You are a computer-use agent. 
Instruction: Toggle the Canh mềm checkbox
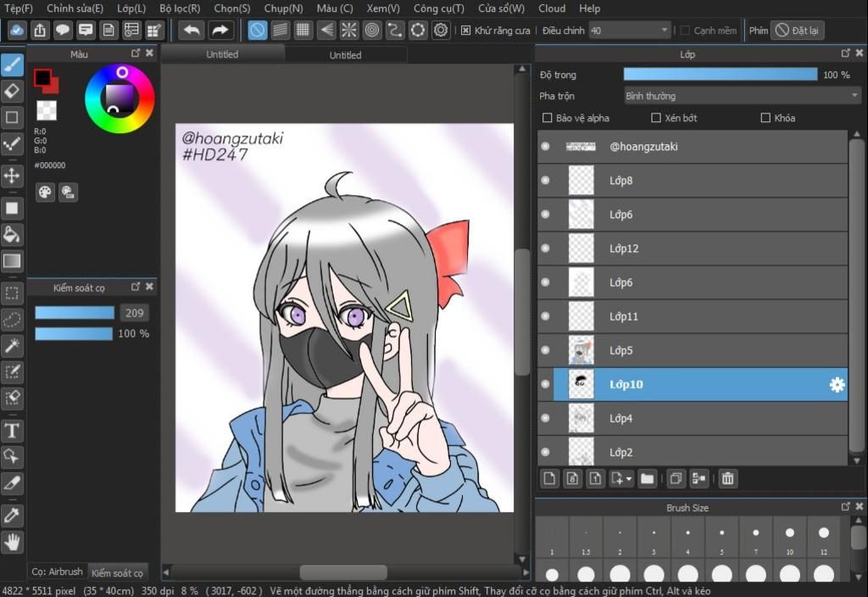click(685, 31)
